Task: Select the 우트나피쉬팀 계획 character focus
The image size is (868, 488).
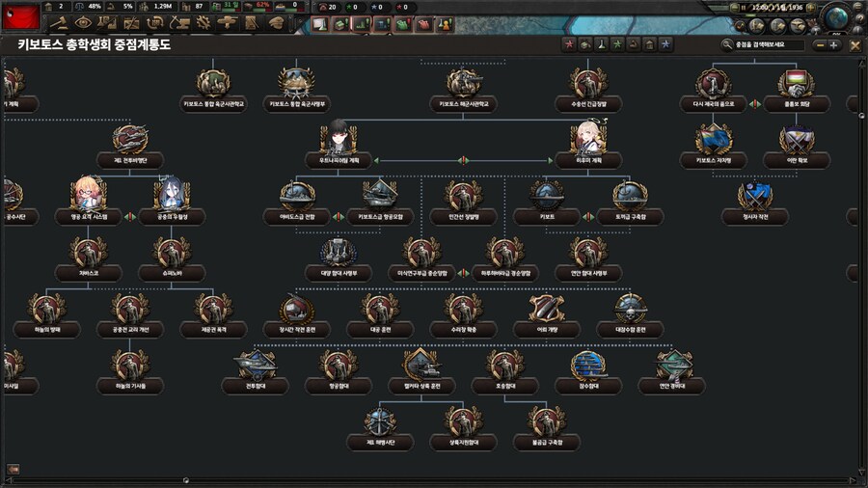Action: (x=339, y=140)
